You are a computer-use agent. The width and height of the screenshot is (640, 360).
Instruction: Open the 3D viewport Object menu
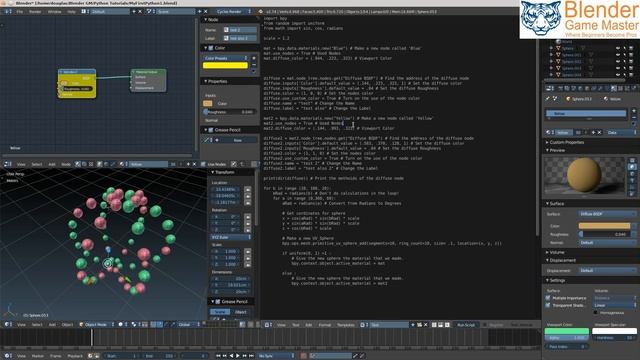click(x=67, y=324)
